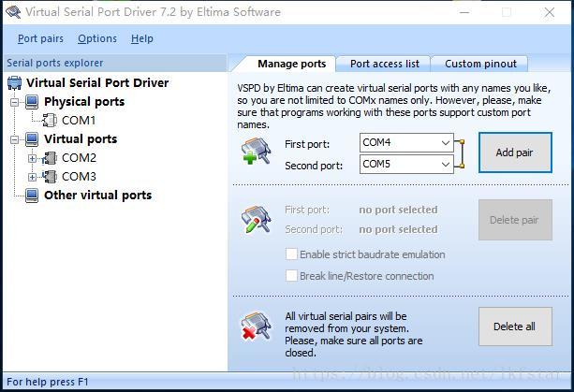Open the Port pairs menu
Image resolution: width=574 pixels, height=392 pixels.
(40, 38)
